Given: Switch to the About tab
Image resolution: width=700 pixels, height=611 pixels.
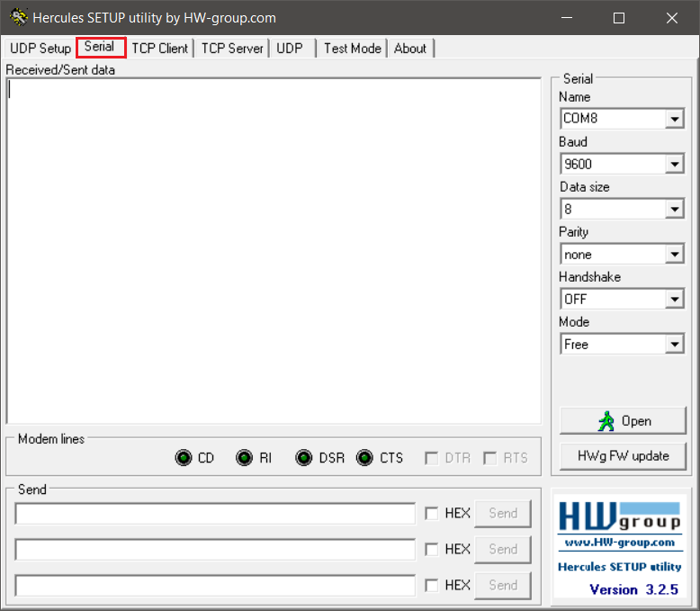Looking at the screenshot, I should click(410, 49).
